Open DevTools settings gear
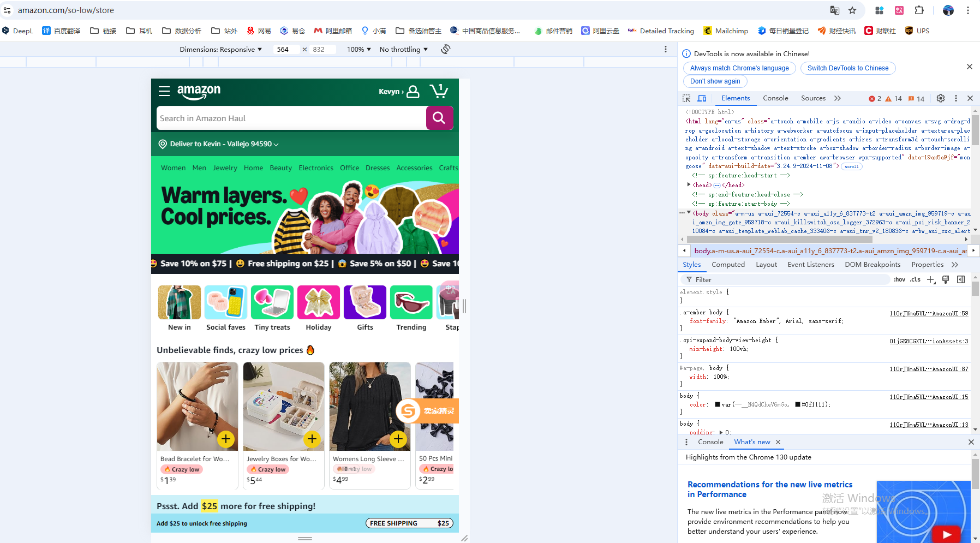Image resolution: width=980 pixels, height=543 pixels. [941, 98]
